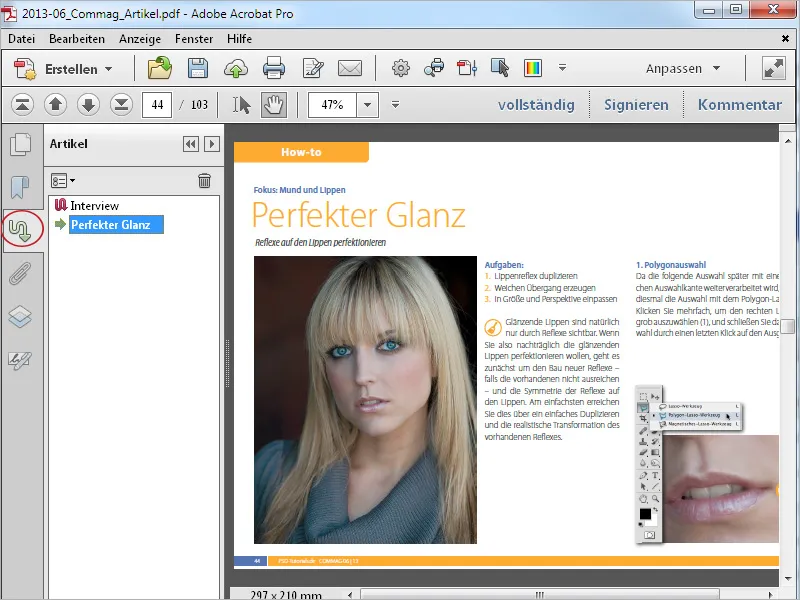This screenshot has width=800, height=600.
Task: Open the Anzeige menu
Action: tap(140, 39)
